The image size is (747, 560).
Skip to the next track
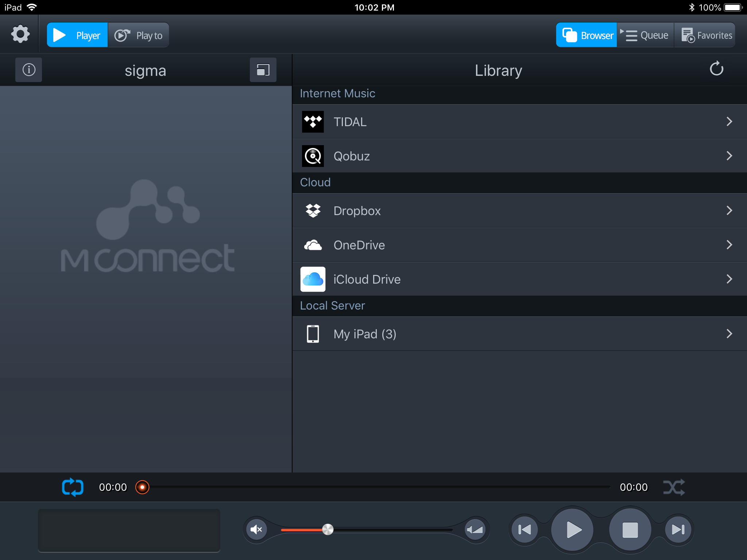[678, 529]
